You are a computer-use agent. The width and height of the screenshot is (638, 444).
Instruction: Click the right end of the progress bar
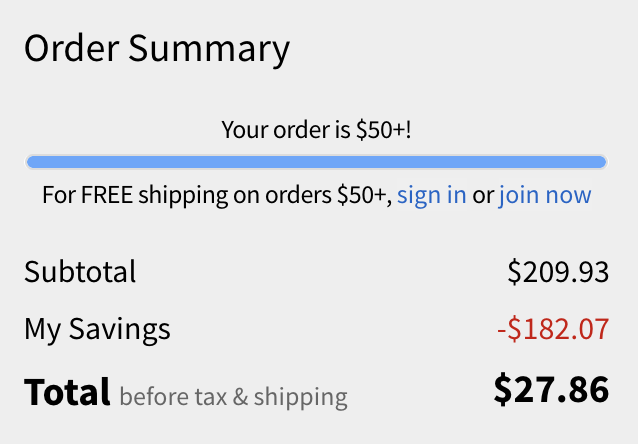click(600, 161)
